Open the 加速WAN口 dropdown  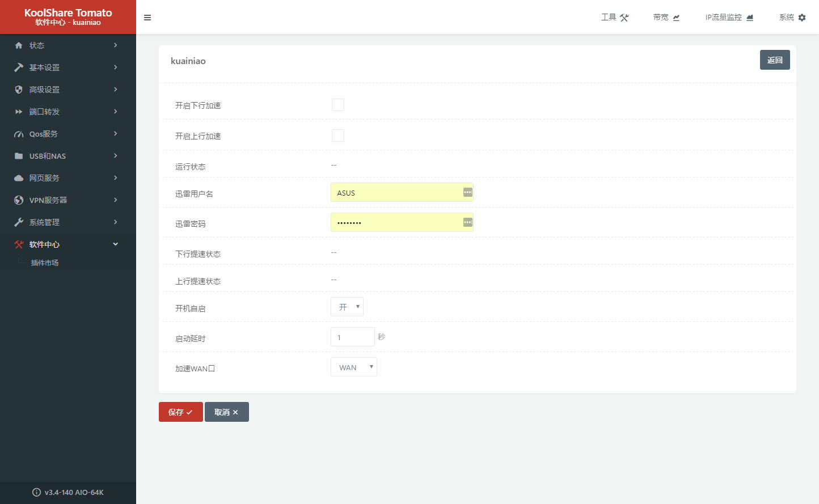point(354,367)
